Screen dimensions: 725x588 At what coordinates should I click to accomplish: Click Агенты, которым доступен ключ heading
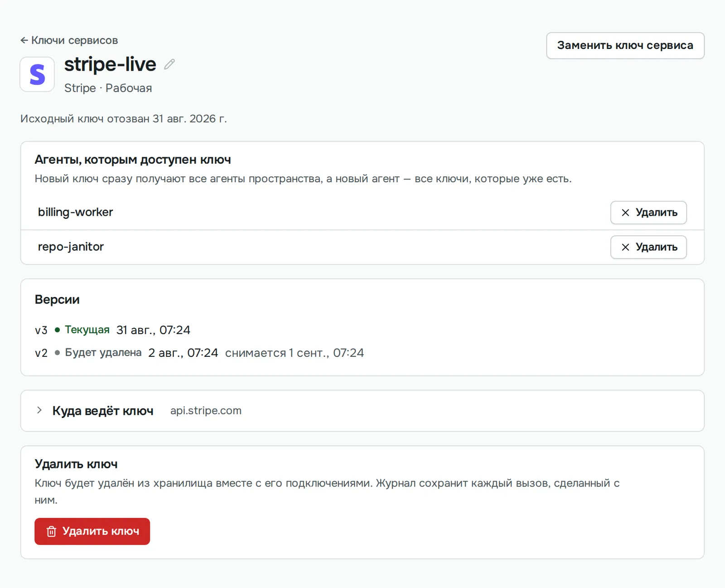coord(133,160)
